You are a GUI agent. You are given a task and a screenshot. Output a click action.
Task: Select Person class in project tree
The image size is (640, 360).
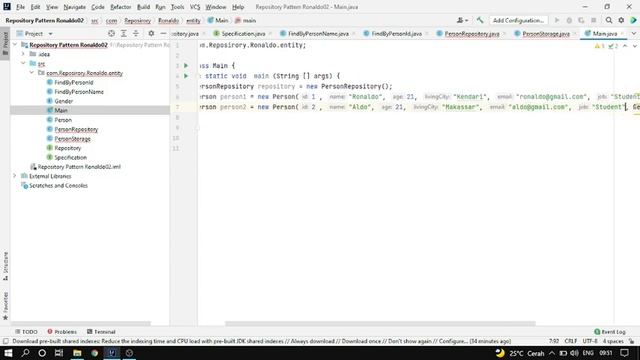pos(59,120)
